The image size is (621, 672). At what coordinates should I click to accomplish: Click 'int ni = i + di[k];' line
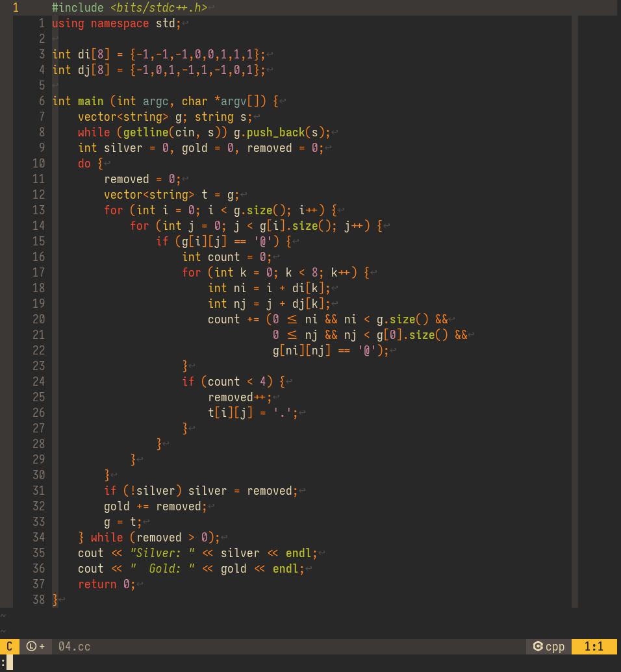[x=270, y=288]
